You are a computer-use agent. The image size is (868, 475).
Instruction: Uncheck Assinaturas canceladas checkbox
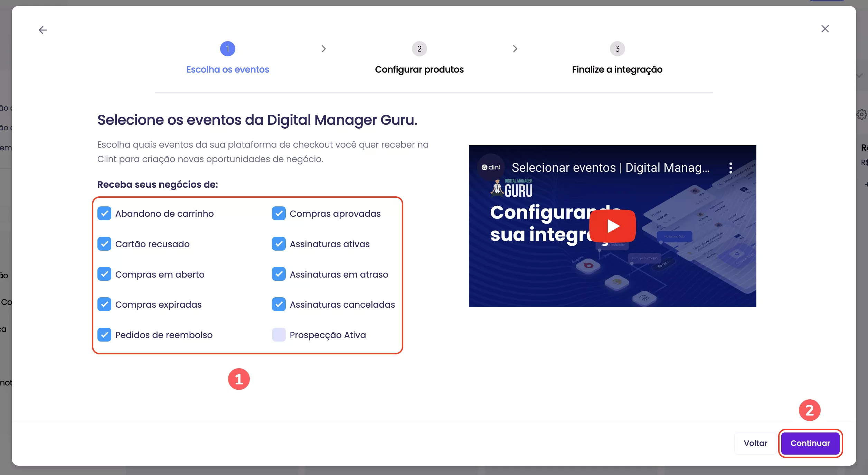(279, 304)
